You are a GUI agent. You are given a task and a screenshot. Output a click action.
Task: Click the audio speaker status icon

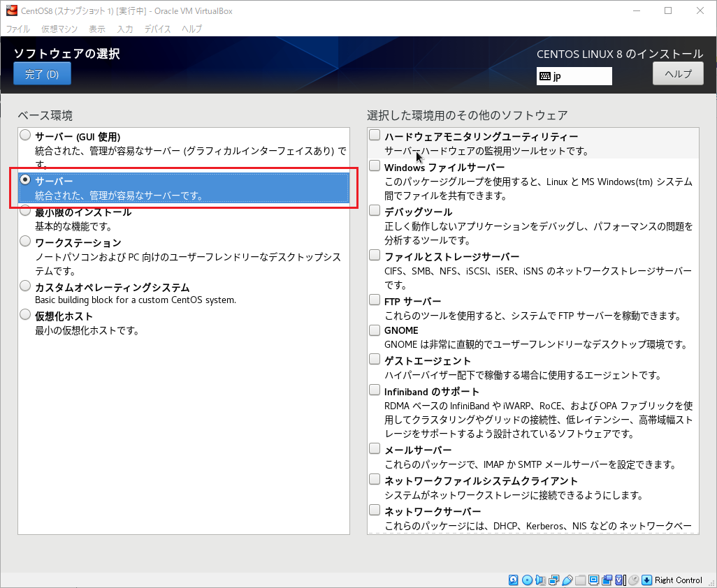[540, 580]
